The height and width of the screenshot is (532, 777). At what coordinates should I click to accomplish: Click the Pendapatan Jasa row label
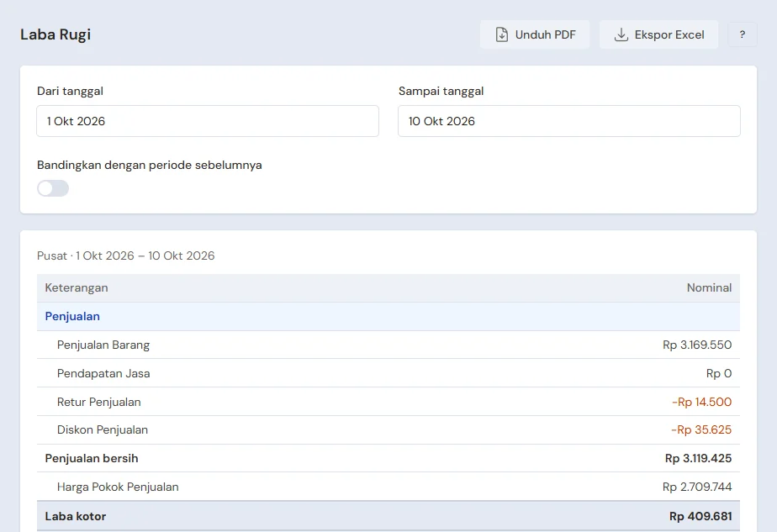(x=103, y=373)
